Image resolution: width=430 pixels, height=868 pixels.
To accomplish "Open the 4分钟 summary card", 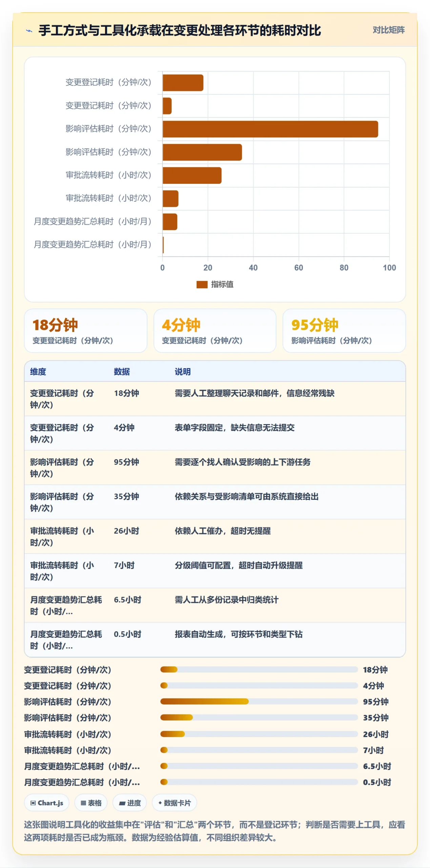I will pos(214,330).
